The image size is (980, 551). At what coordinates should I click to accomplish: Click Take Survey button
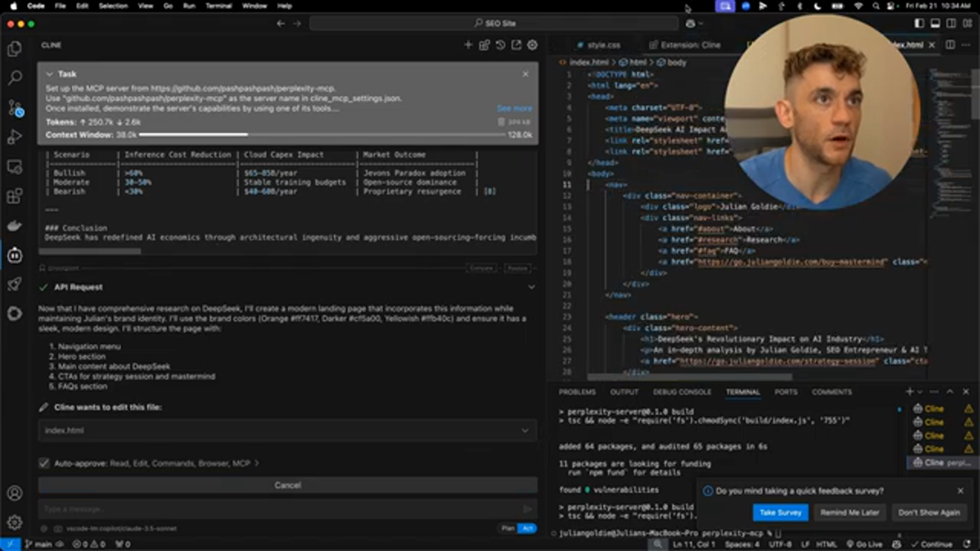(780, 513)
